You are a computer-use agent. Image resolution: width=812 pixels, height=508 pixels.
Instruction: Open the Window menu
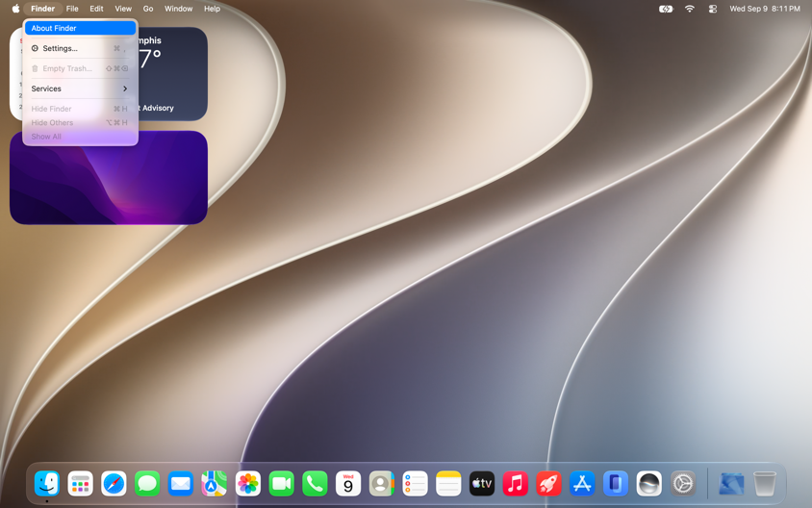pos(179,9)
